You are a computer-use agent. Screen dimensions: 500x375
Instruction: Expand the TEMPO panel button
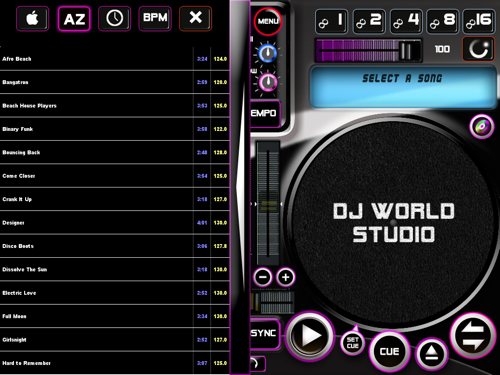click(265, 113)
